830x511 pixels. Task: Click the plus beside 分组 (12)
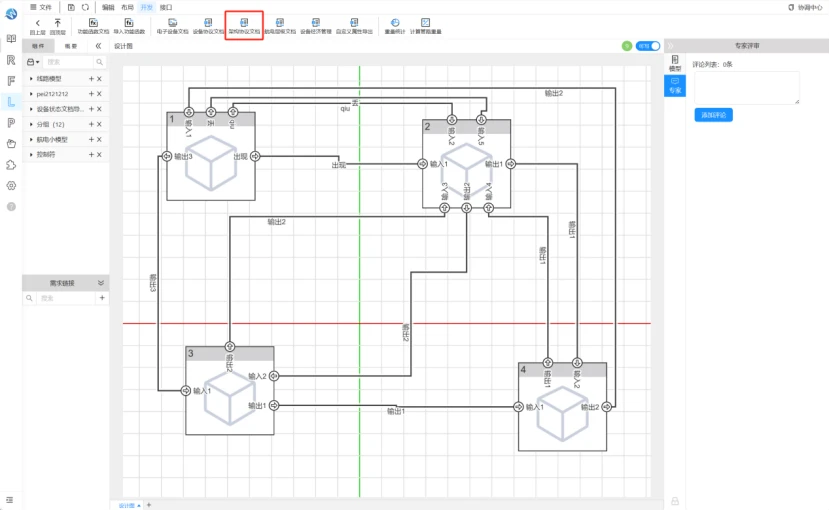click(91, 124)
